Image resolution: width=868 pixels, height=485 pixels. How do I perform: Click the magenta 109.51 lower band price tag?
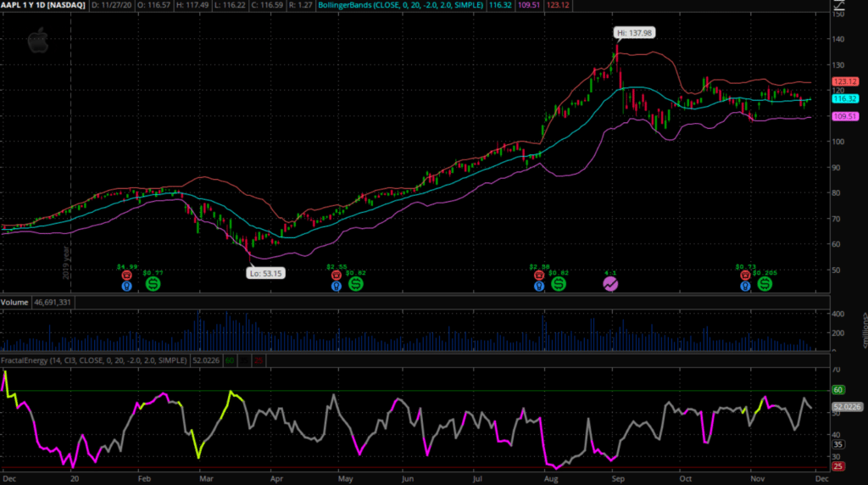pos(845,116)
